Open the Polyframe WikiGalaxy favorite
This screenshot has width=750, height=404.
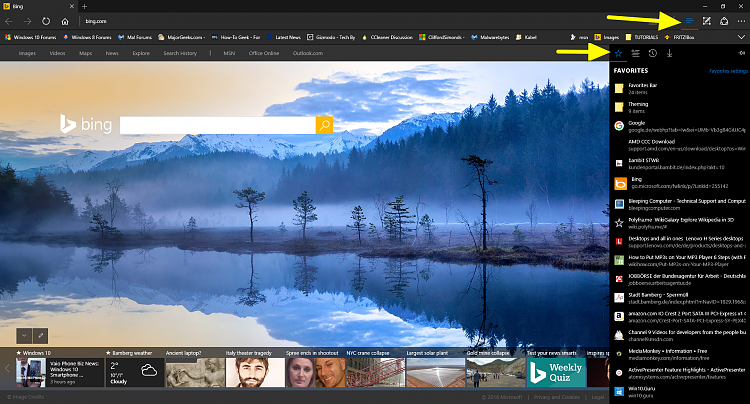tap(680, 223)
